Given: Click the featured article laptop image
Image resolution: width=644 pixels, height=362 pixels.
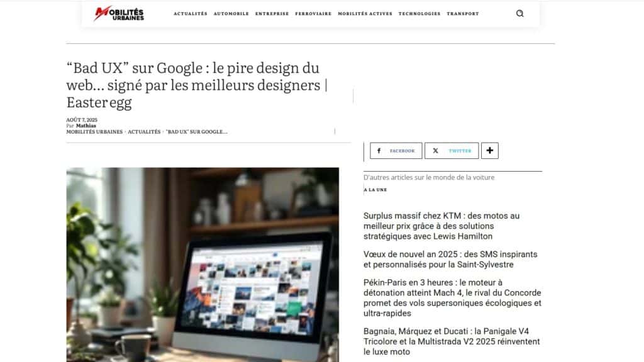Looking at the screenshot, I should tap(203, 265).
